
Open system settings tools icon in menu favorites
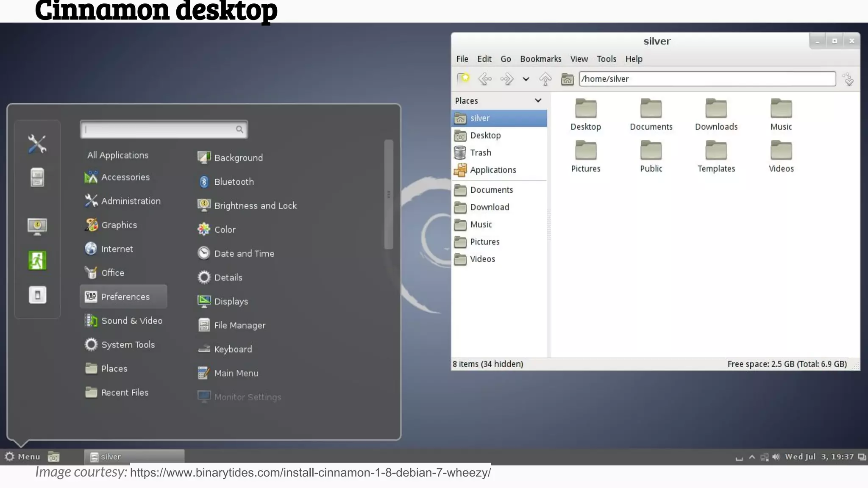(x=37, y=144)
